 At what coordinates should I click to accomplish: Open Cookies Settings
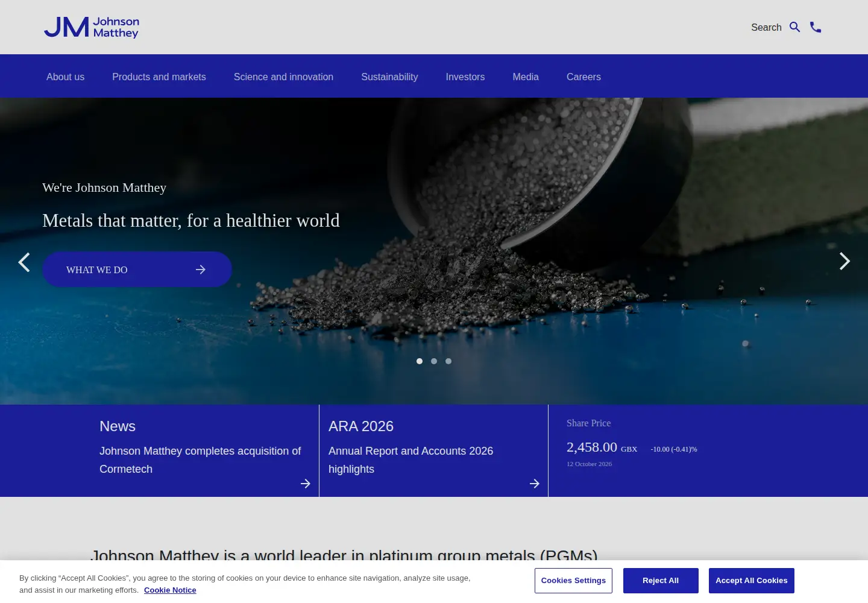(573, 581)
